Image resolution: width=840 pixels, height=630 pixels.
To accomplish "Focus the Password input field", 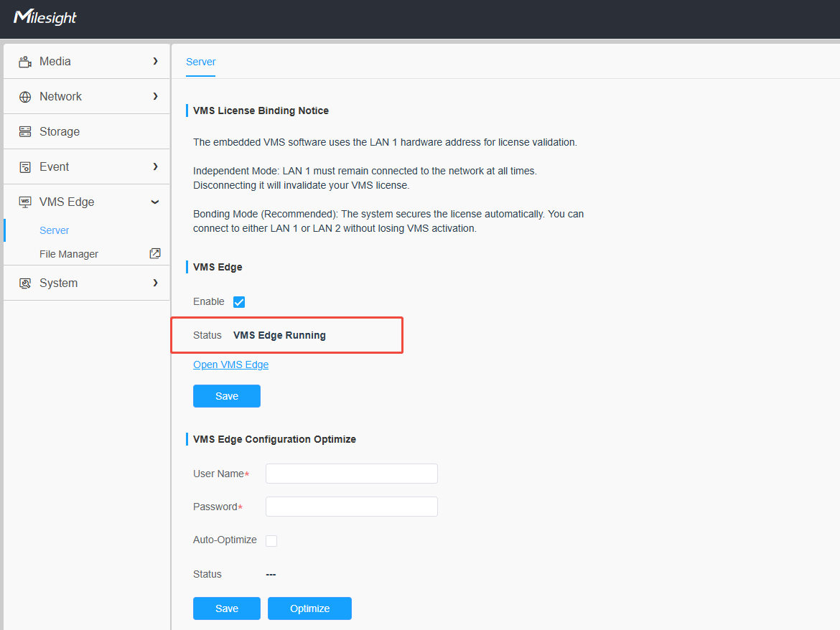I will [351, 507].
